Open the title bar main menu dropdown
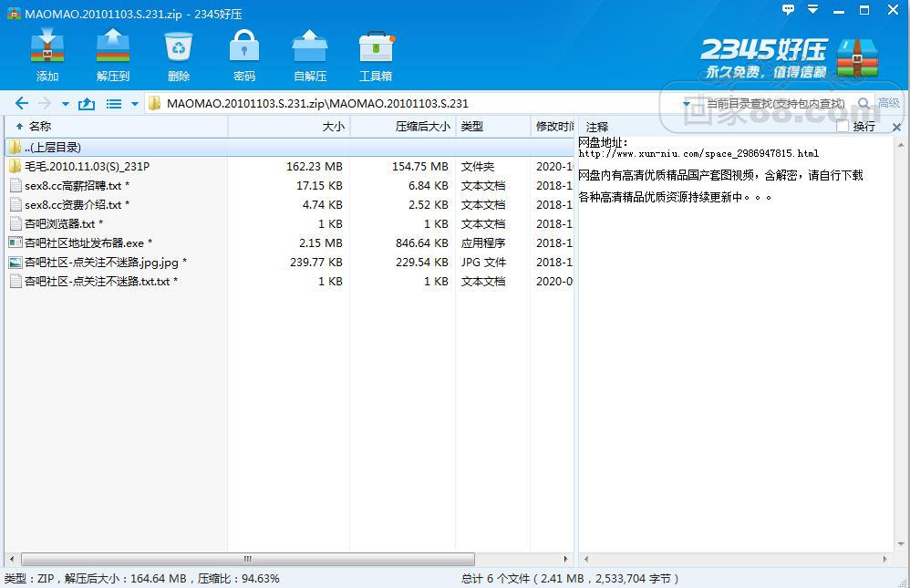910x588 pixels. tap(813, 9)
